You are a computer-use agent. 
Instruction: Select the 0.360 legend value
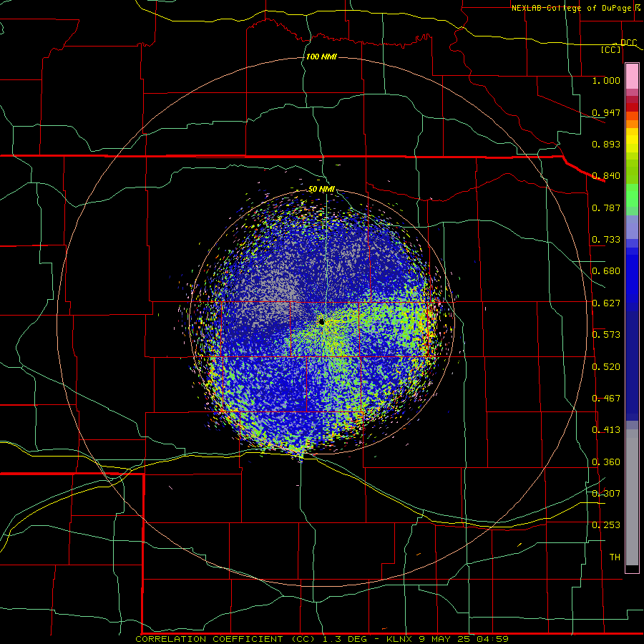coord(606,462)
